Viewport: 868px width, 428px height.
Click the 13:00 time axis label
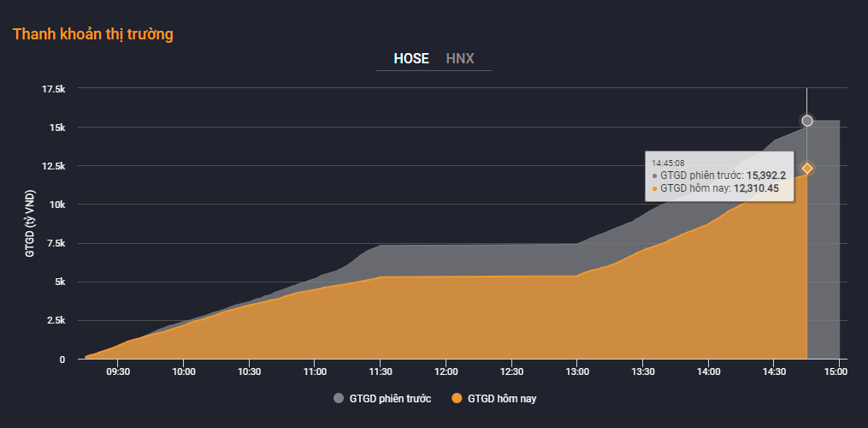pyautogui.click(x=577, y=372)
